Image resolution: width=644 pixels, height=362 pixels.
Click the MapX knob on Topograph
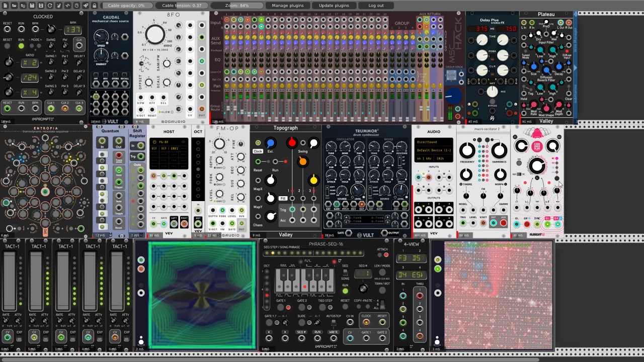point(270,180)
